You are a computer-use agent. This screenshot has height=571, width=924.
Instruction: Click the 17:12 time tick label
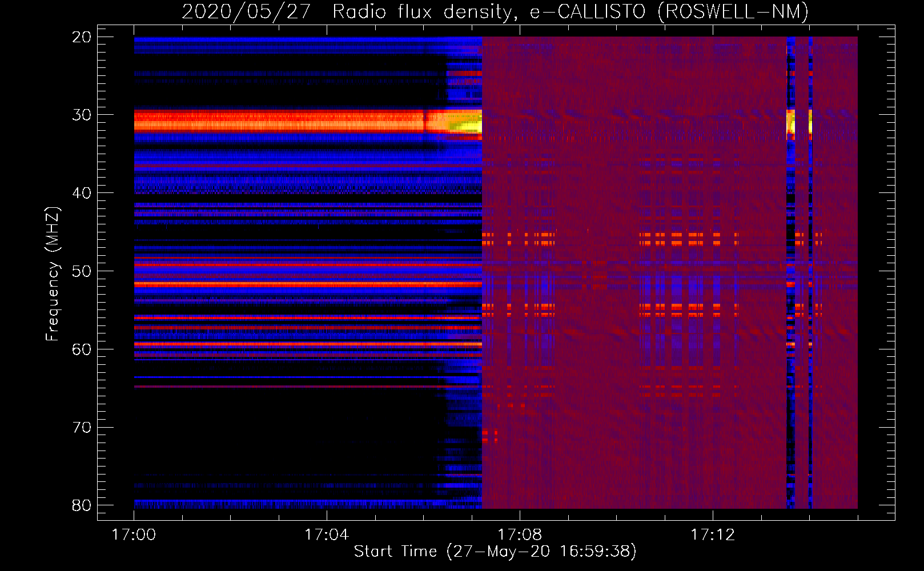coord(713,535)
